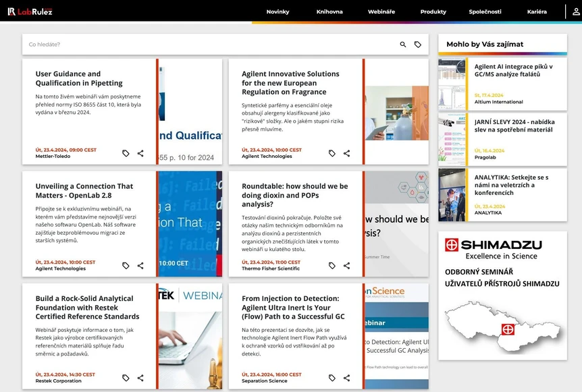582x392 pixels.
Task: Open the Knihovna menu
Action: pos(330,11)
